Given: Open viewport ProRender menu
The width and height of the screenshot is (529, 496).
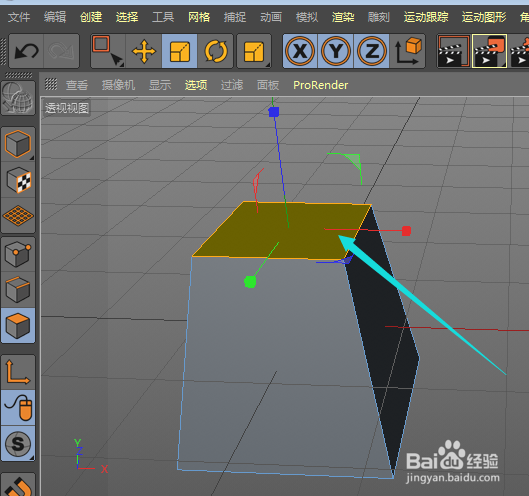Looking at the screenshot, I should tap(321, 85).
